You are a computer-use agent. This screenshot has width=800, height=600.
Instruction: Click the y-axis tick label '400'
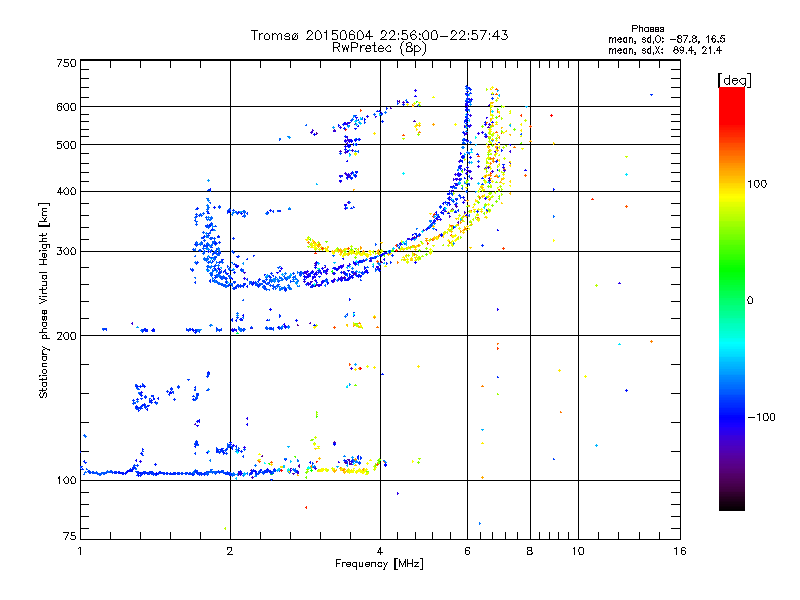(x=66, y=192)
